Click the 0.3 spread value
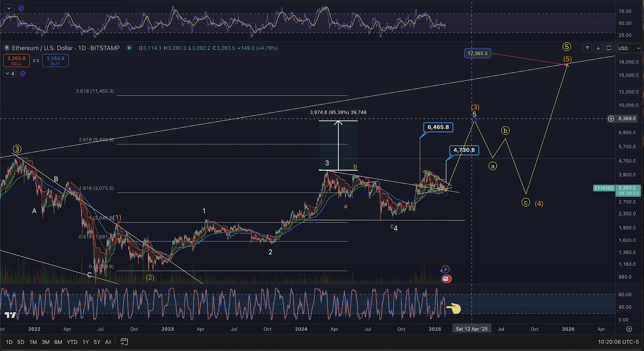Image resolution: width=644 pixels, height=351 pixels. pos(36,60)
